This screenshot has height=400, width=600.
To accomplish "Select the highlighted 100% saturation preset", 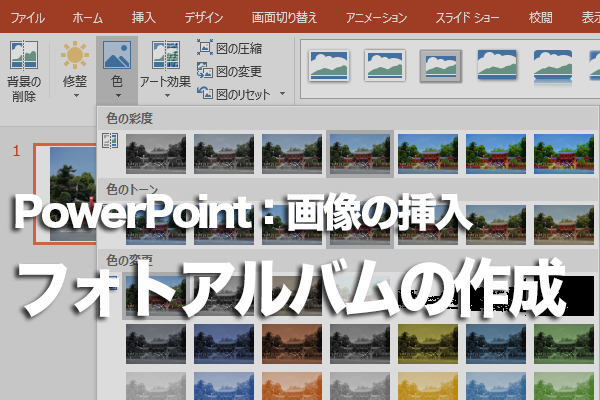I will [x=360, y=154].
